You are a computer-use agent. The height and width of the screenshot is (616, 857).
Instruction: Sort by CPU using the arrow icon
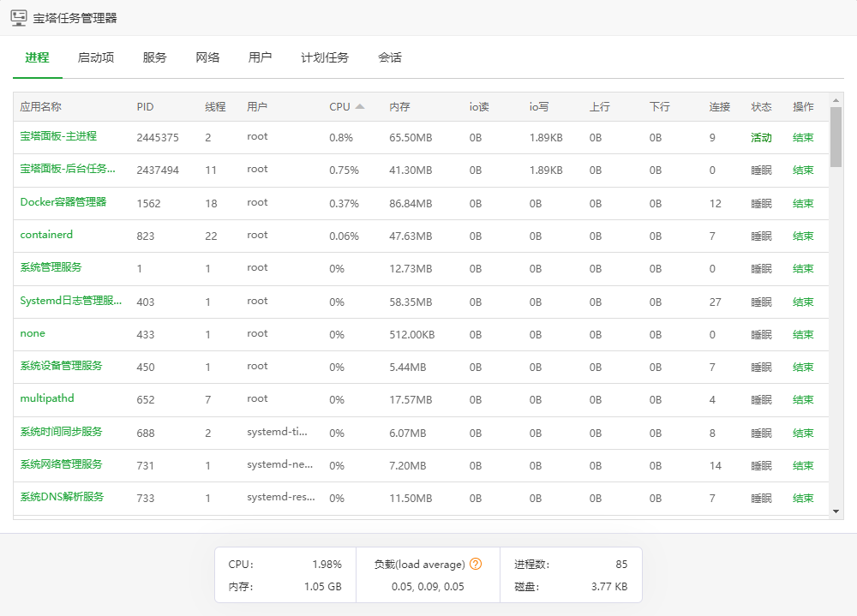pyautogui.click(x=360, y=106)
